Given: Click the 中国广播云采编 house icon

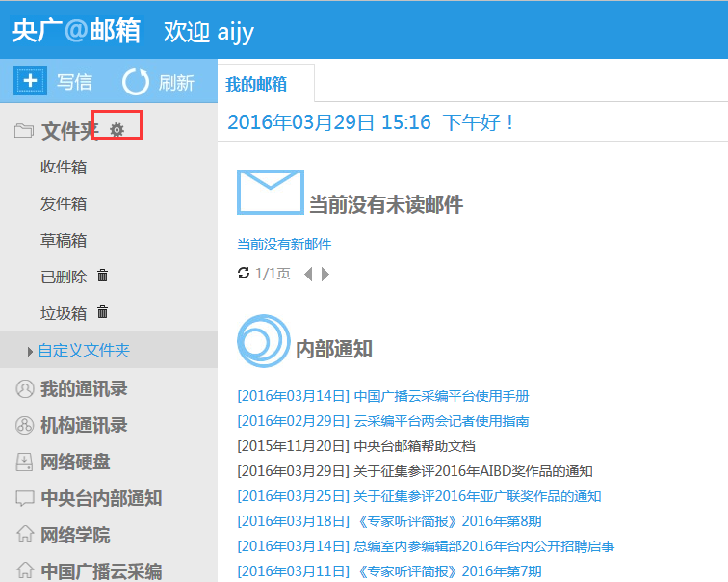Looking at the screenshot, I should click(25, 569).
